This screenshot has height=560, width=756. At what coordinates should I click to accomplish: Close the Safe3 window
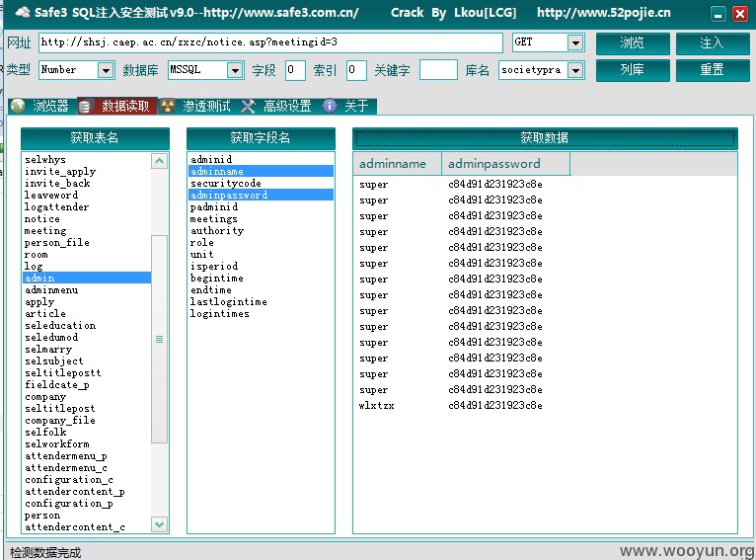pyautogui.click(x=739, y=14)
